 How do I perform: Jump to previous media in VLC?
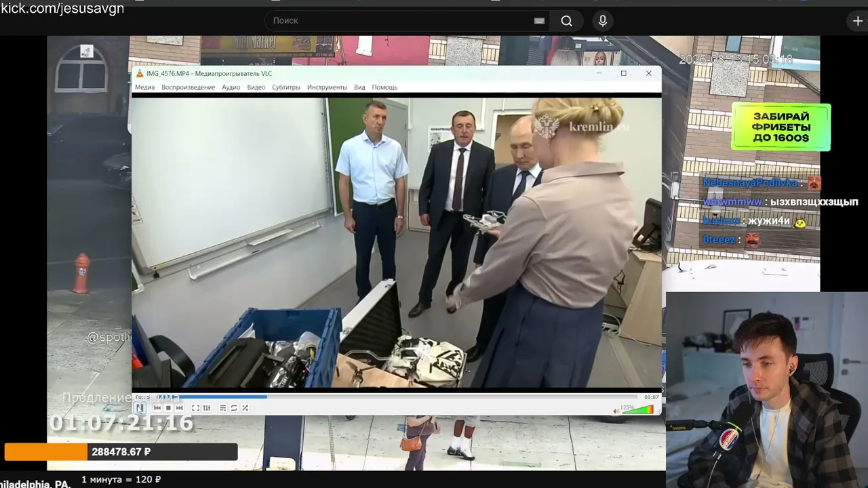point(157,408)
